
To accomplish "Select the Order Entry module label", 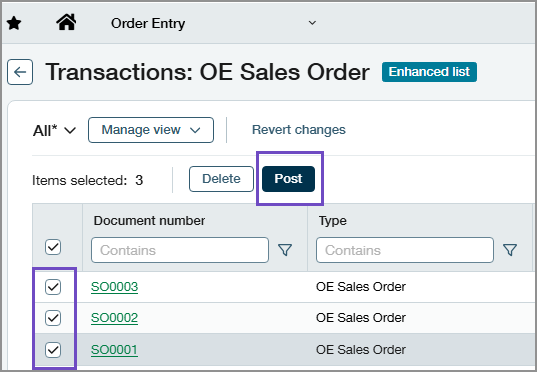I will tap(148, 24).
